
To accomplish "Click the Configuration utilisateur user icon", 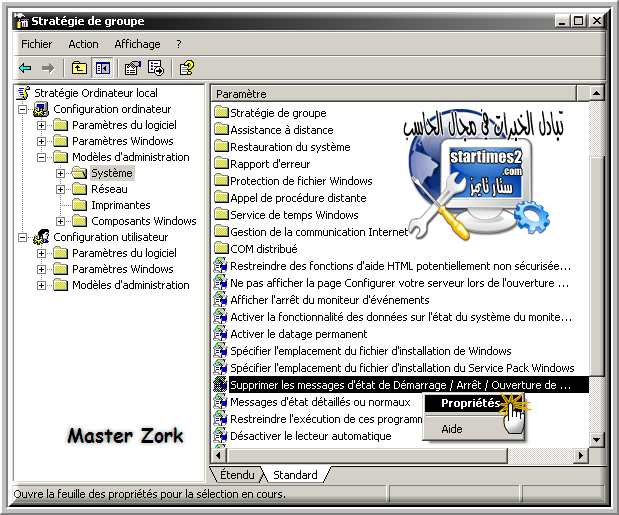I will [x=41, y=237].
